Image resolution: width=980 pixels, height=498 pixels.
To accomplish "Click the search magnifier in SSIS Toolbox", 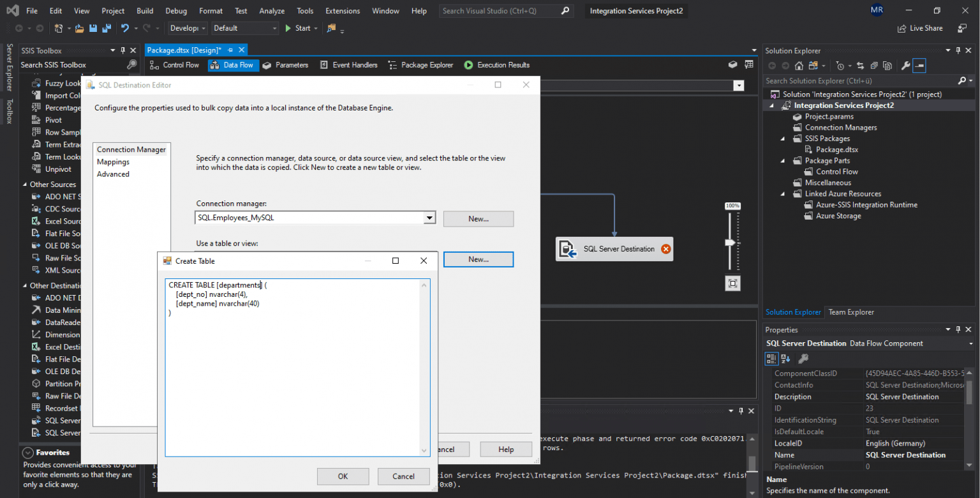I will pyautogui.click(x=131, y=64).
